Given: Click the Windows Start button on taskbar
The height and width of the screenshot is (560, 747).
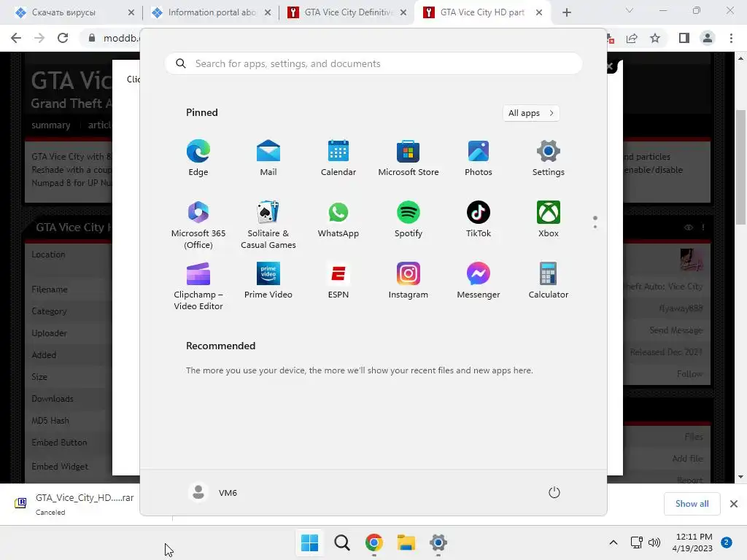Looking at the screenshot, I should click(x=309, y=542).
